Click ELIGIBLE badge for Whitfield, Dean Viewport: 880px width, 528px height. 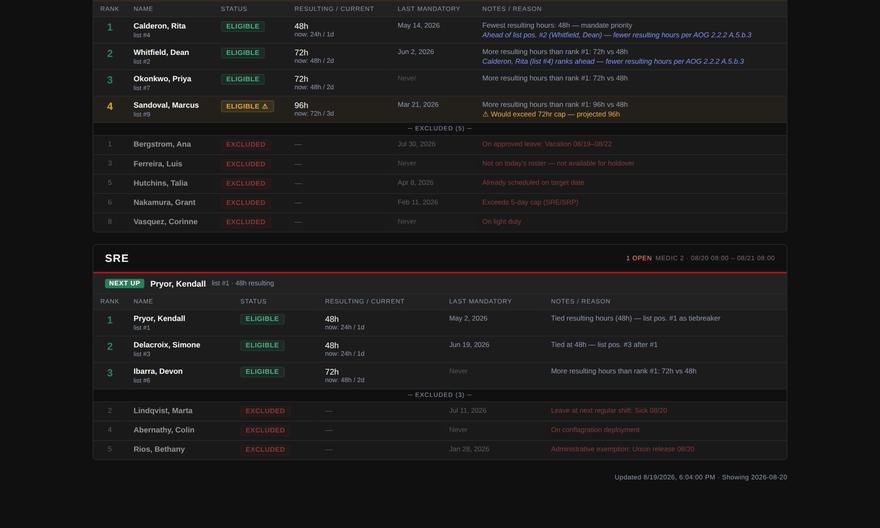click(x=242, y=53)
